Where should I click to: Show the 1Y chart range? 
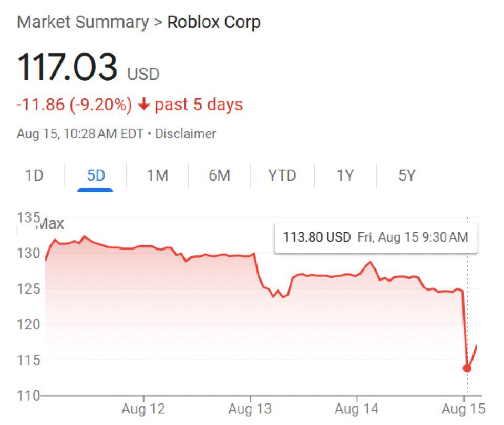click(345, 175)
